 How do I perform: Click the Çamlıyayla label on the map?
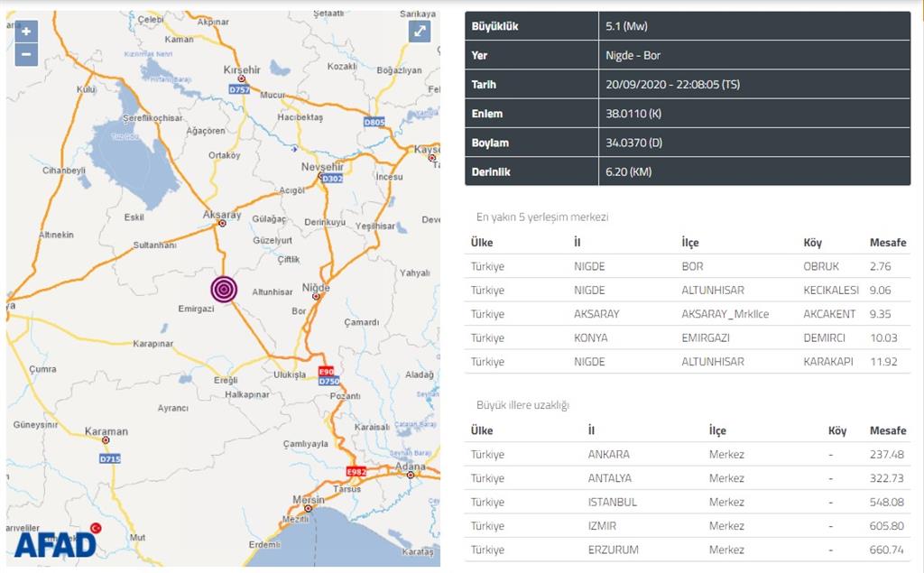tap(306, 444)
